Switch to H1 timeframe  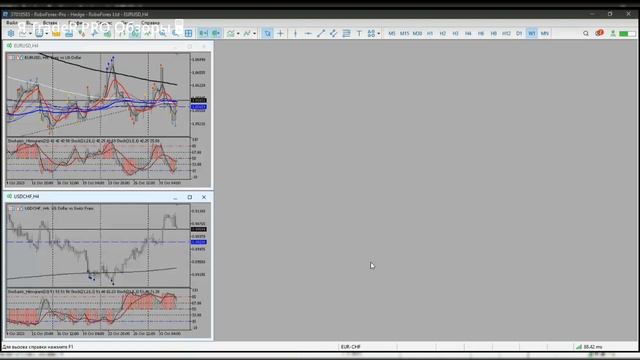click(430, 33)
